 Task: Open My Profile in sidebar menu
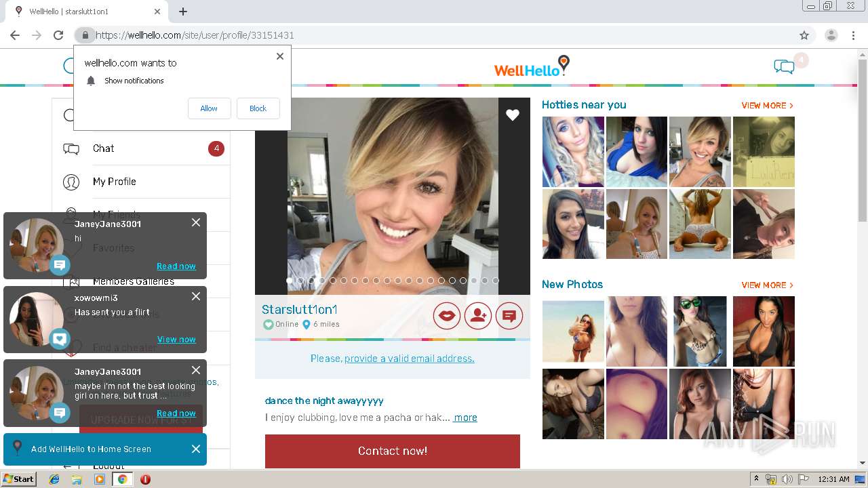(x=115, y=182)
